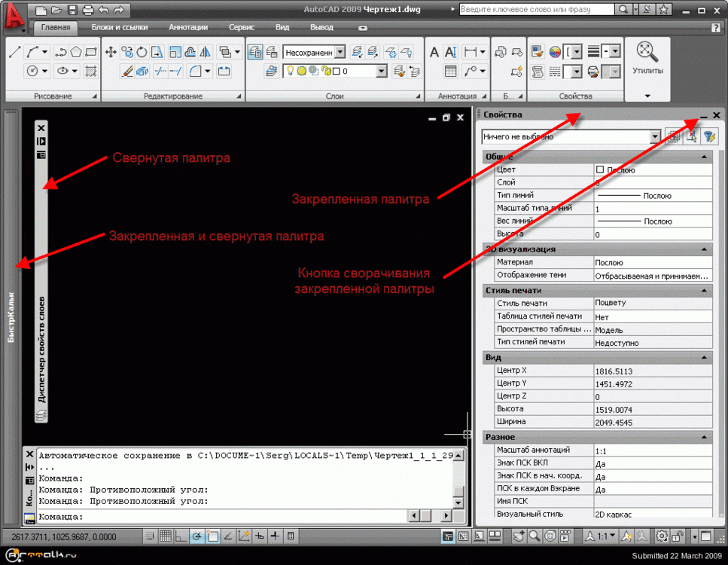The width and height of the screenshot is (728, 565).
Task: Click the Save icon in quick access toolbar
Action: (72, 10)
